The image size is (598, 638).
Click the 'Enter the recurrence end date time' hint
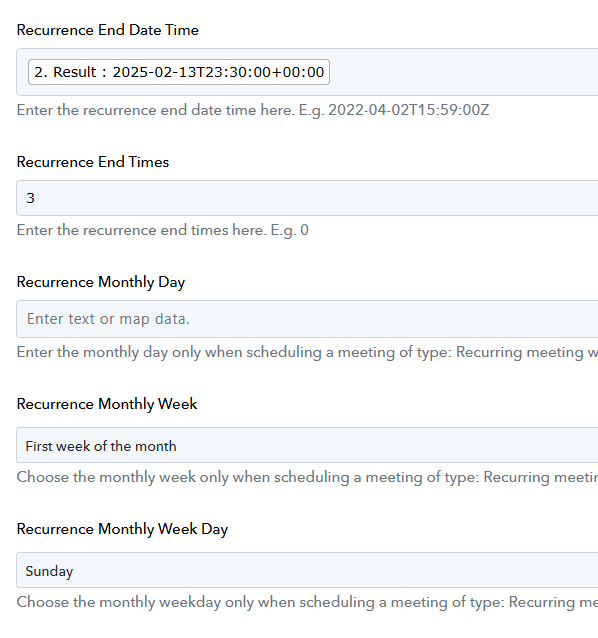tap(156, 110)
